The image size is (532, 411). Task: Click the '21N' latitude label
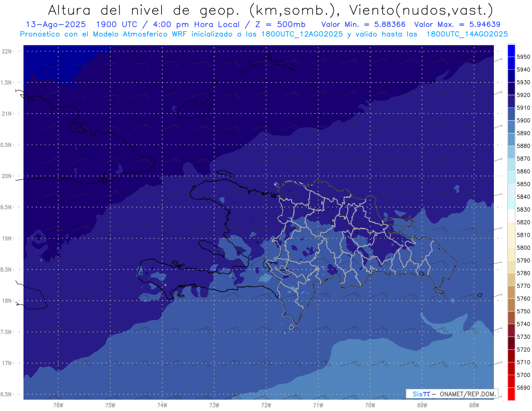pyautogui.click(x=7, y=114)
